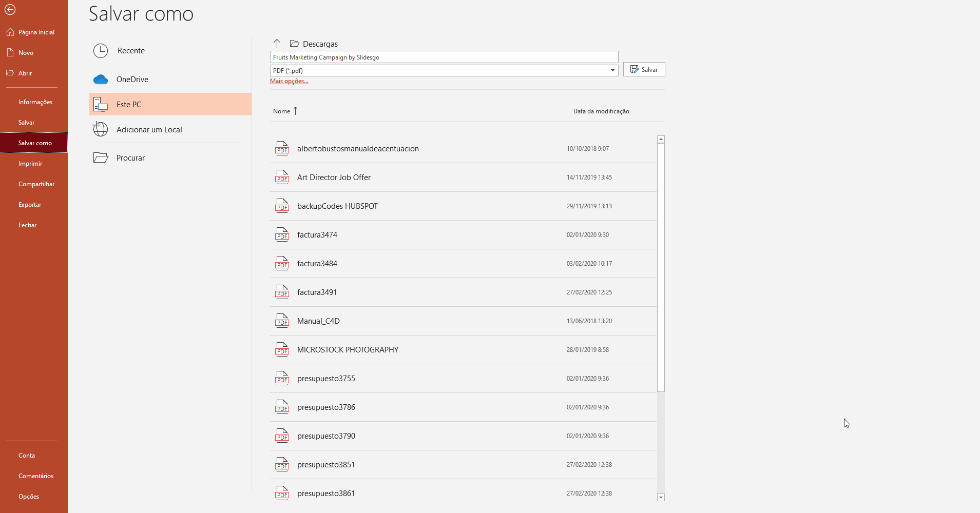This screenshot has width=980, height=513.
Task: Open the Página Inicial menu
Action: [33, 32]
